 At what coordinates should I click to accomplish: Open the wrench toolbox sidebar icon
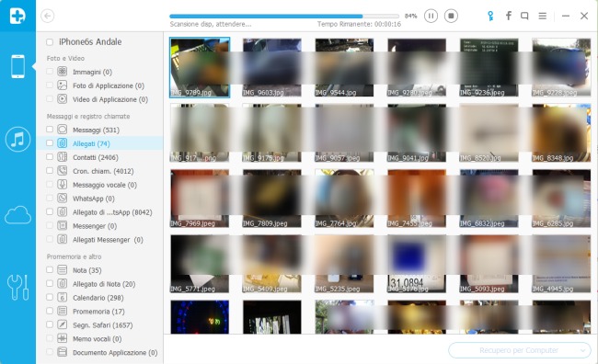[17, 288]
